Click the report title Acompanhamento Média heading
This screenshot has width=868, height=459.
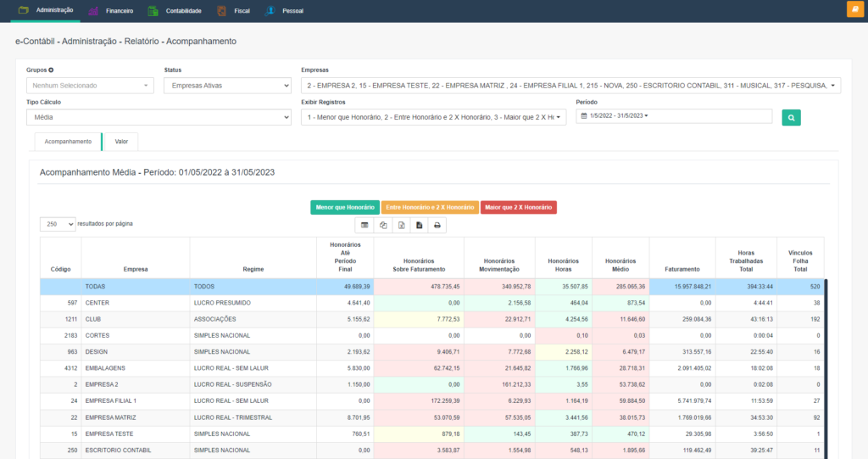click(157, 172)
